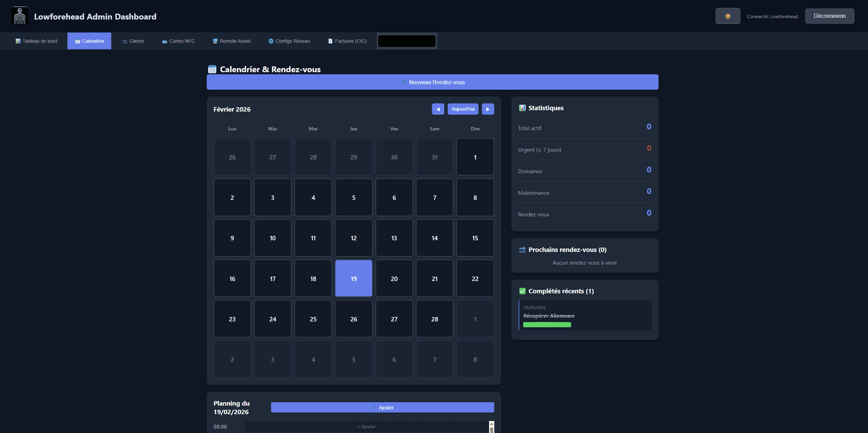
Task: Open the Calendrier tab
Action: pos(89,41)
